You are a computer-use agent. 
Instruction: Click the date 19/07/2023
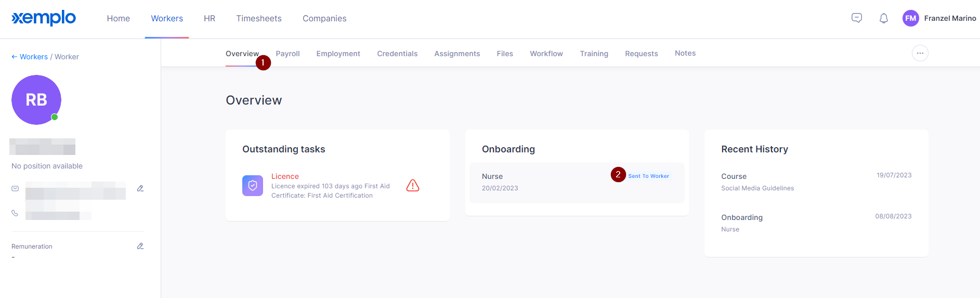coord(894,175)
